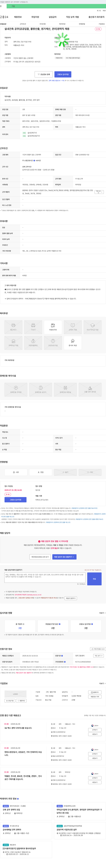Open the 출산휴가·육아휴직 menu
The width and height of the screenshot is (106, 868).
point(97,17)
